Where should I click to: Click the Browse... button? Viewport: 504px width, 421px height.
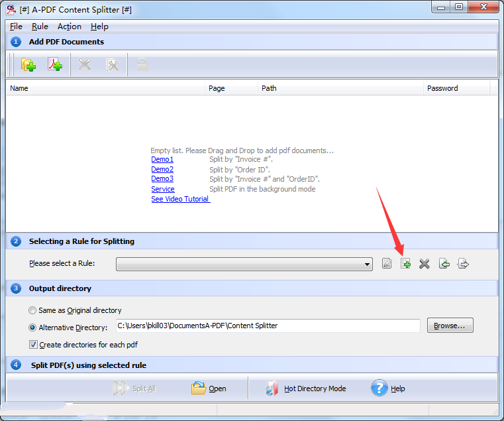tap(450, 326)
